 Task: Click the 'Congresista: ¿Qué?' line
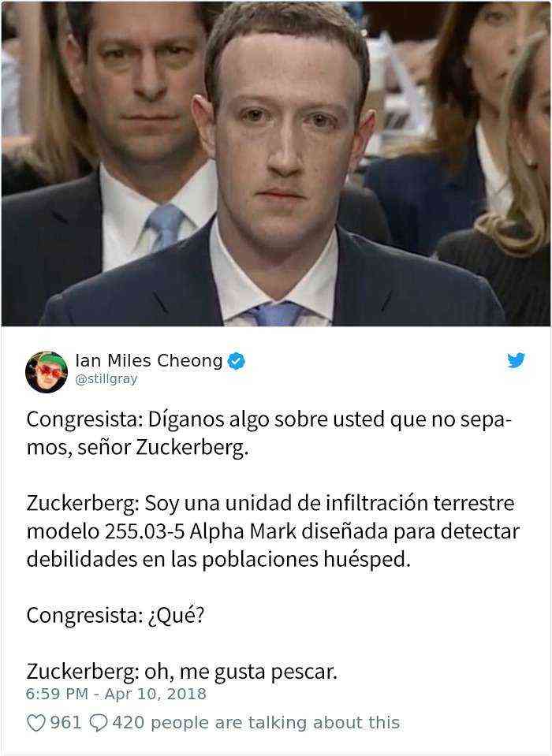tap(116, 615)
